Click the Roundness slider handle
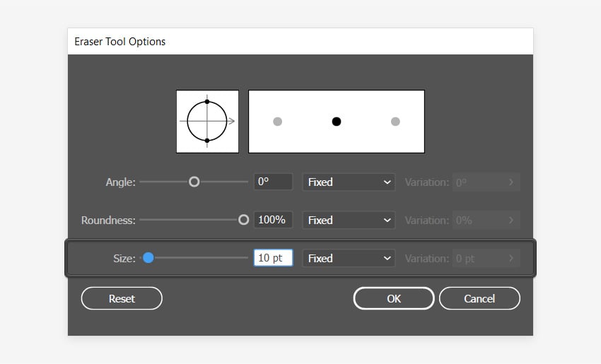This screenshot has height=364, width=601. (x=244, y=220)
